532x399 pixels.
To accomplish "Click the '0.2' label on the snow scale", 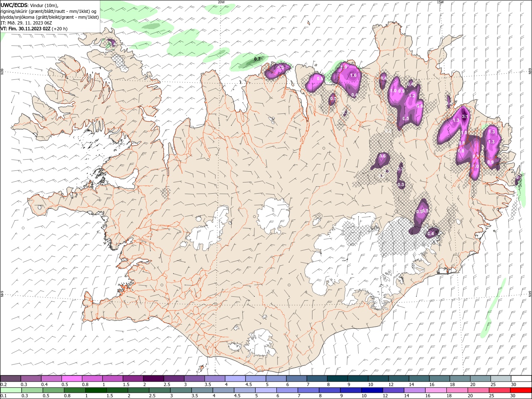I will [x=3, y=384].
